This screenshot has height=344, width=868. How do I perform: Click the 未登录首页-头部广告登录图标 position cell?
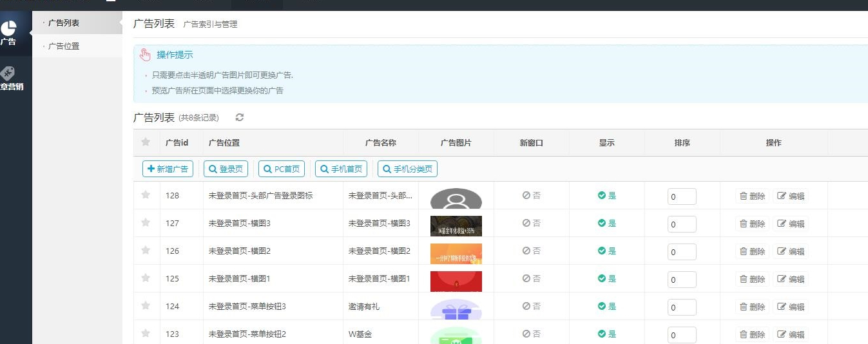[x=261, y=195]
